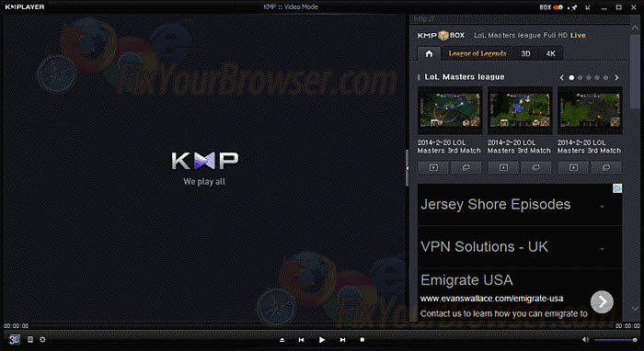The height and width of the screenshot is (351, 644).
Task: Collapse the BOX side panel using the divider arrow
Action: [407, 168]
